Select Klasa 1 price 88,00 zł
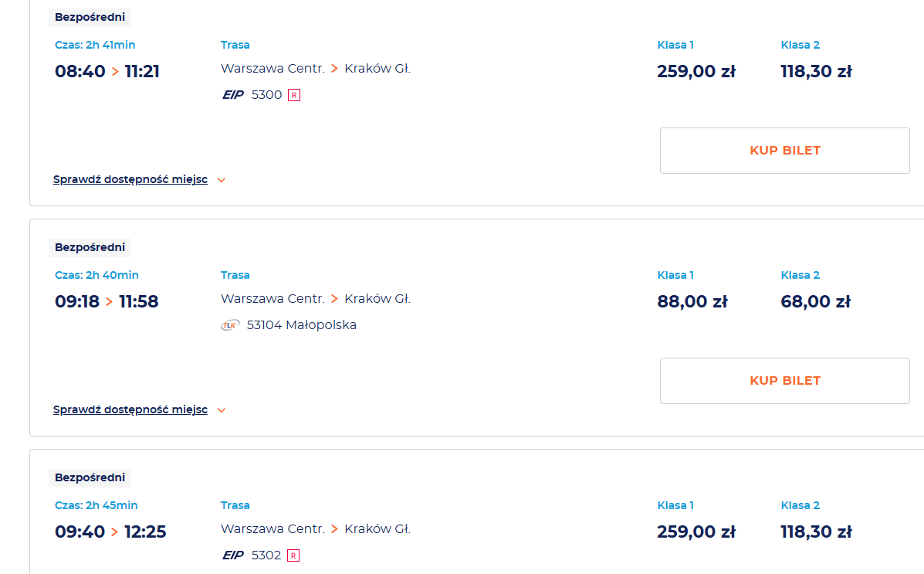Image resolution: width=924 pixels, height=574 pixels. click(692, 302)
